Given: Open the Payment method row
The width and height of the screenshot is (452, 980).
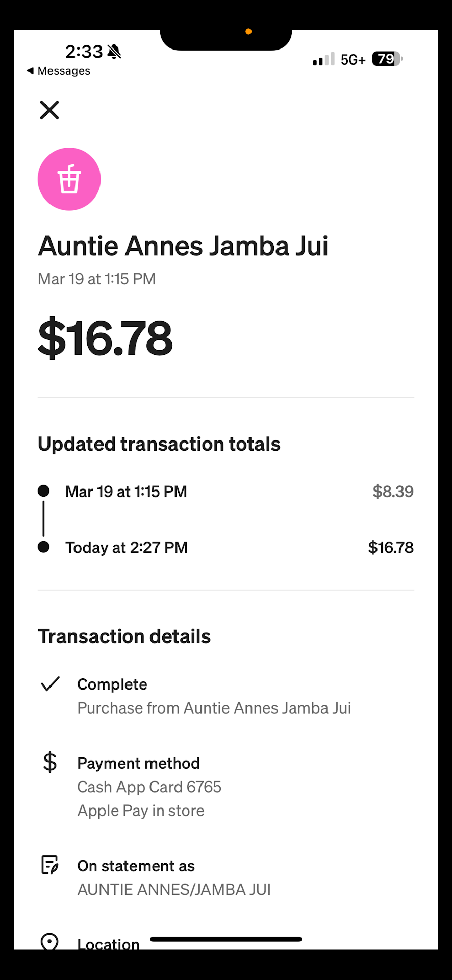Looking at the screenshot, I should click(138, 763).
